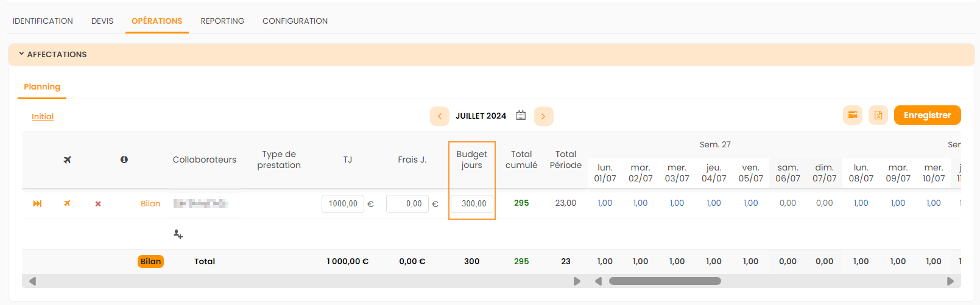Click the list view icon button
Image resolution: width=980 pixels, height=305 pixels.
point(852,115)
